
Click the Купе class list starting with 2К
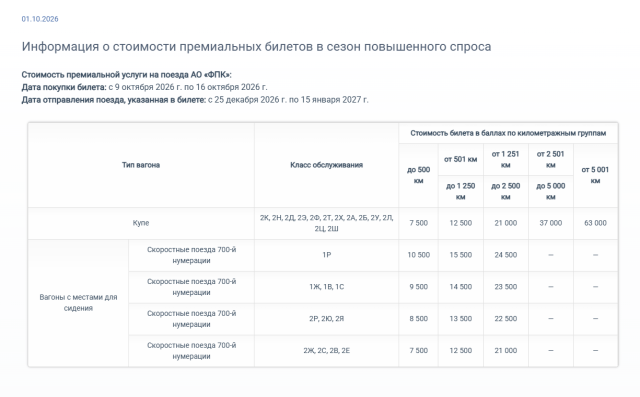(x=327, y=223)
